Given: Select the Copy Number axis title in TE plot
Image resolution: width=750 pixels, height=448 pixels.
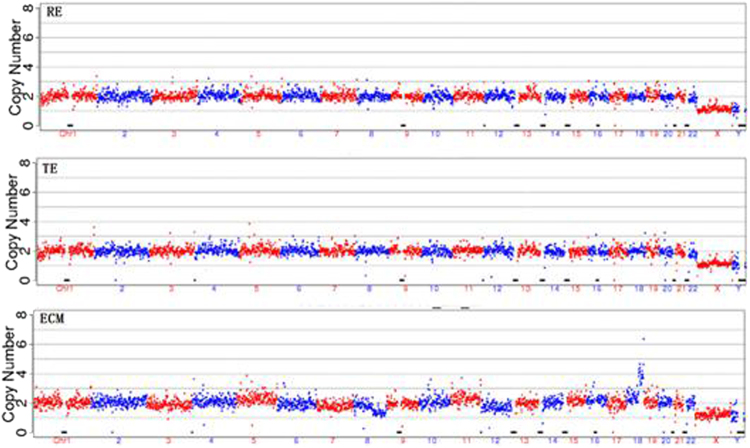Looking at the screenshot, I should click(14, 222).
